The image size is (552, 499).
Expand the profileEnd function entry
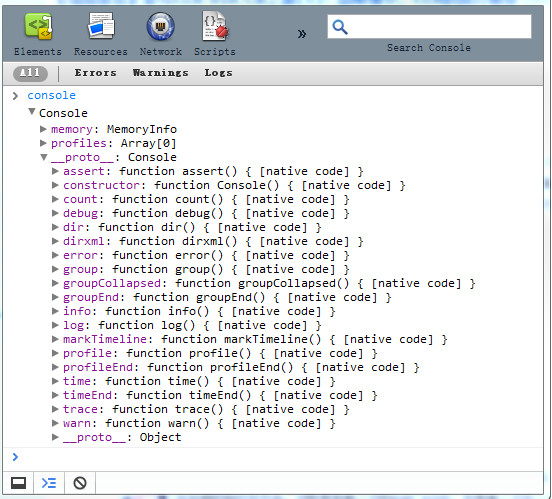tap(55, 367)
